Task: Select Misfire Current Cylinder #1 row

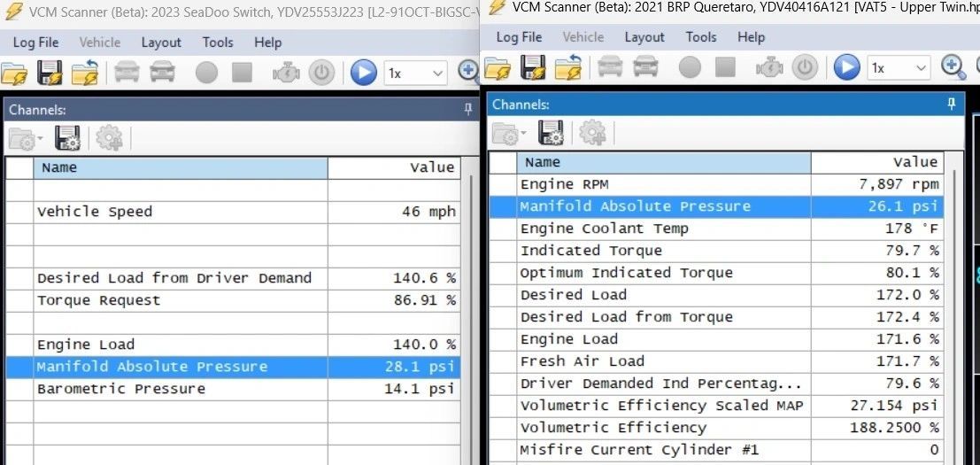Action: (716, 450)
